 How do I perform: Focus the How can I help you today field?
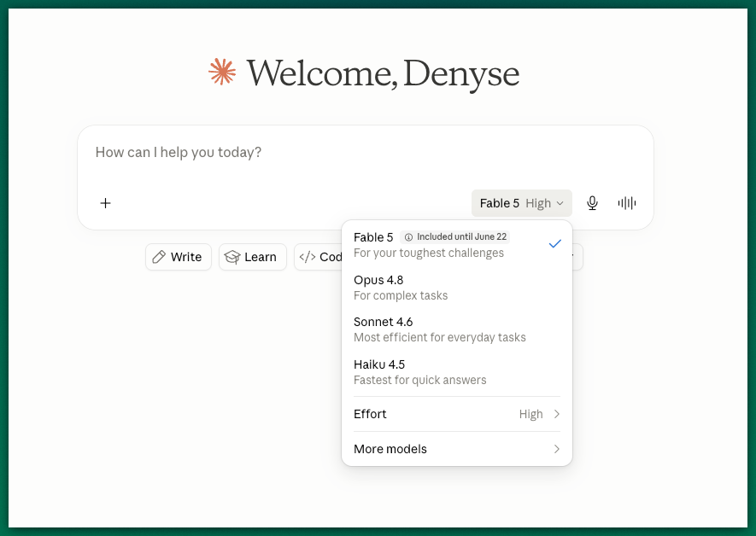point(365,153)
